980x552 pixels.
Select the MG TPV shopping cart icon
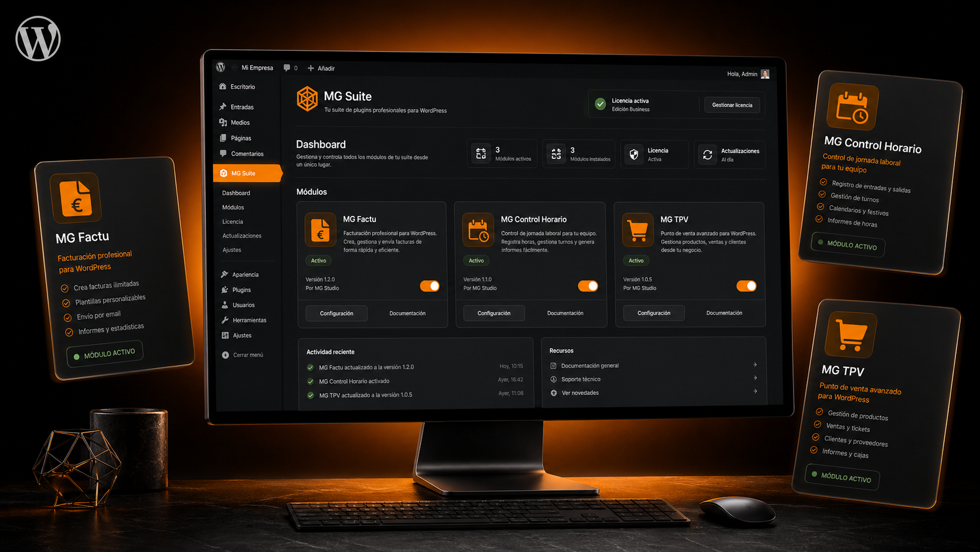coord(637,230)
